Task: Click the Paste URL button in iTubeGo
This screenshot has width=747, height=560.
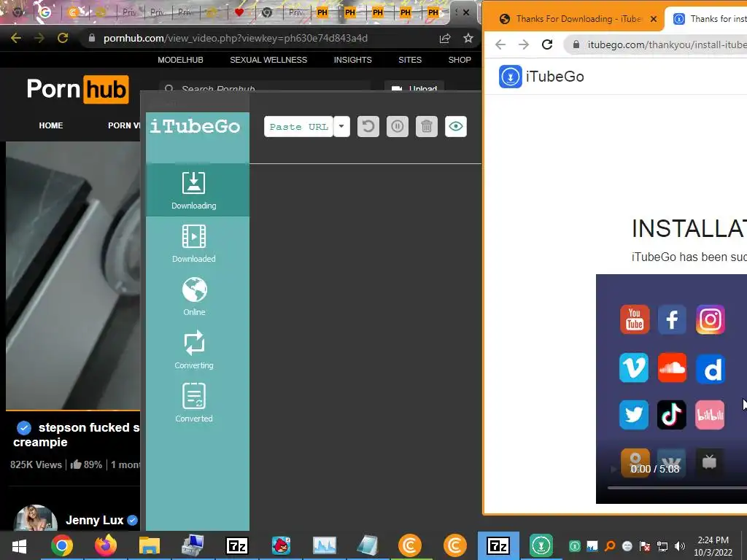Action: (298, 127)
